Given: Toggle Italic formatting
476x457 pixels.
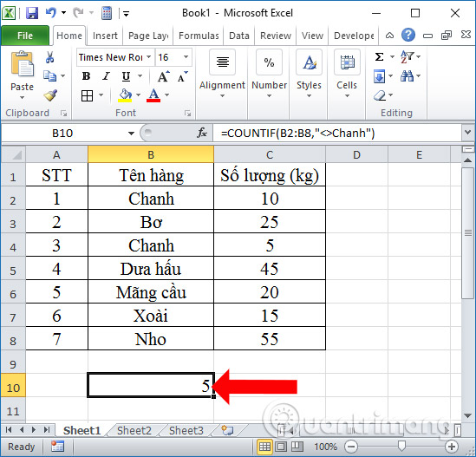Looking at the screenshot, I should (106, 76).
